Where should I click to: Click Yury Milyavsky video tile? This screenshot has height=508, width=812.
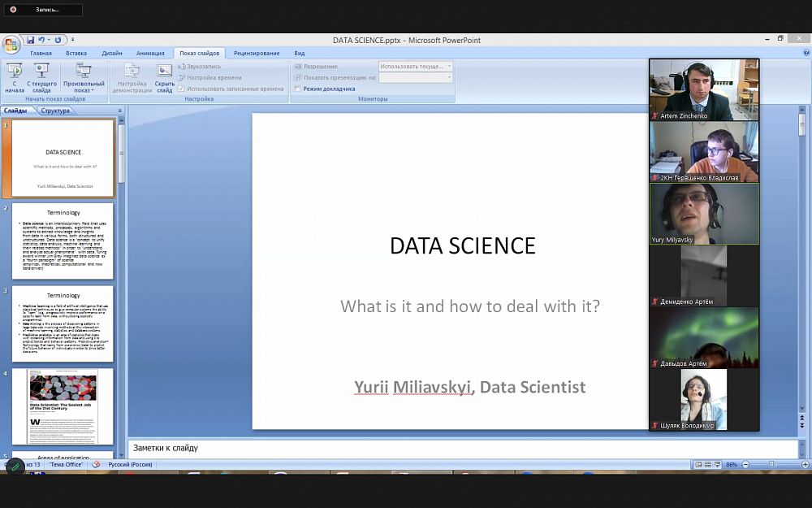[704, 214]
